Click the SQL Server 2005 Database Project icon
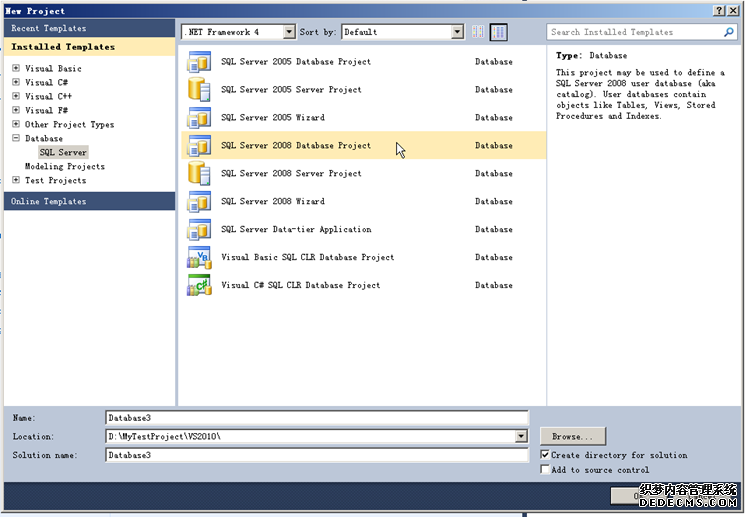 pyautogui.click(x=199, y=62)
